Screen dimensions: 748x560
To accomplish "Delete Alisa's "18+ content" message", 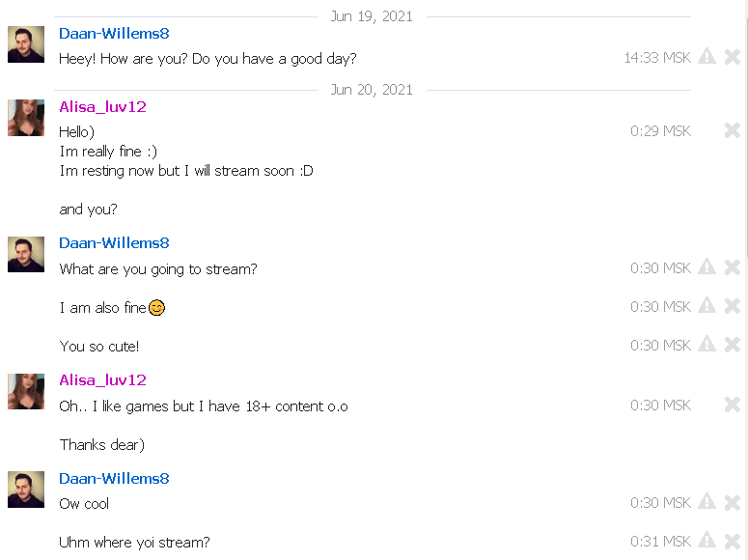I will (733, 405).
